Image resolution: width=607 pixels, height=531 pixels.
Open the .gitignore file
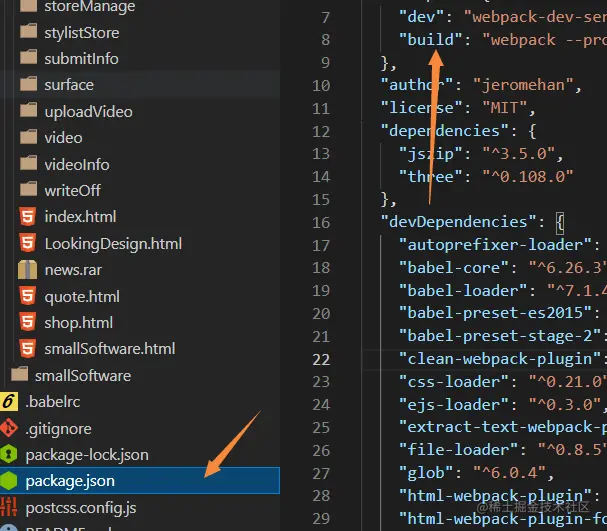click(x=58, y=429)
